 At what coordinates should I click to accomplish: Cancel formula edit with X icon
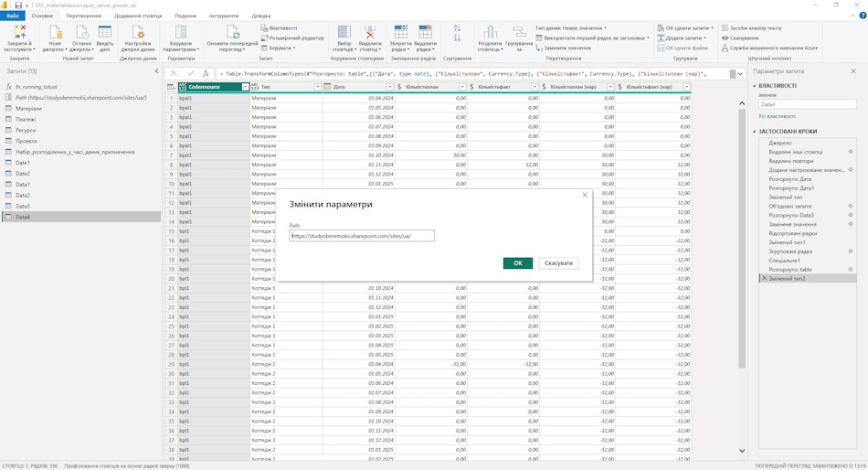coord(174,73)
